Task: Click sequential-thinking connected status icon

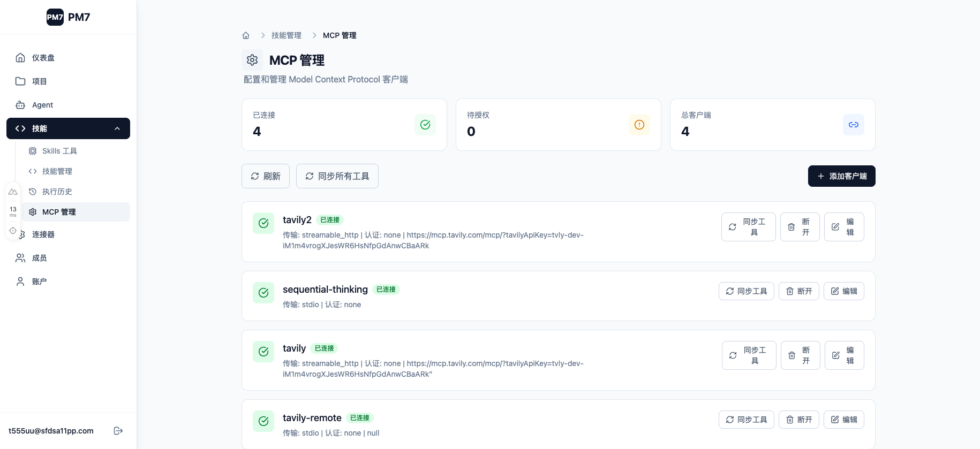Action: pos(263,293)
